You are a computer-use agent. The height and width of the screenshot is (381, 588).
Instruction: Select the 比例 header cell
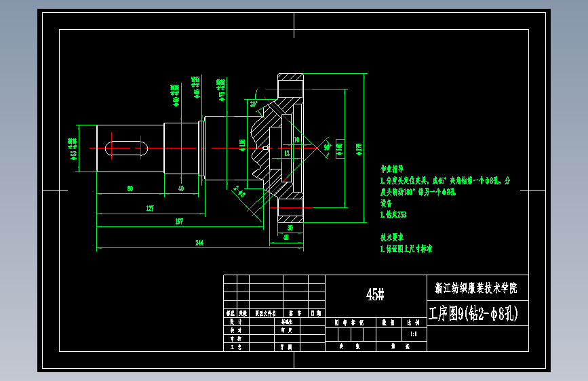(x=414, y=323)
